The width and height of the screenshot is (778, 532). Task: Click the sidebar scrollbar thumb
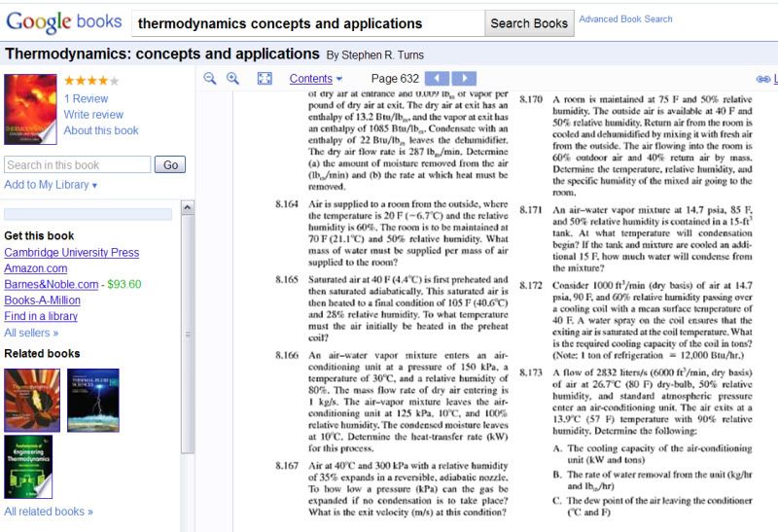(187, 334)
